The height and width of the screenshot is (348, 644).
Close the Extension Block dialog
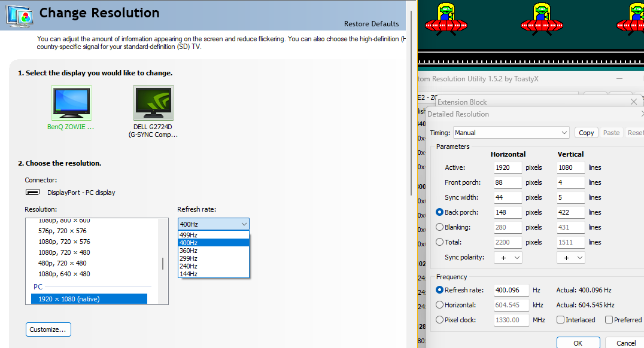tap(634, 102)
